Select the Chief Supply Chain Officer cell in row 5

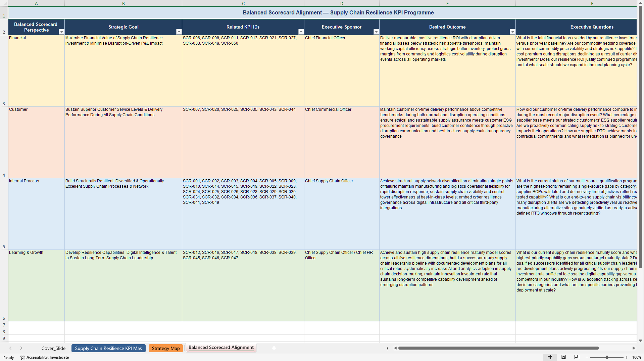pyautogui.click(x=342, y=214)
